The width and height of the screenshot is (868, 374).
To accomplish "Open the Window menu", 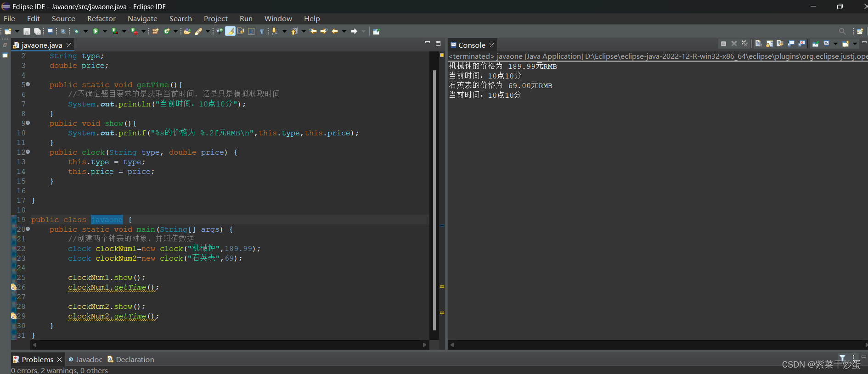I will 278,19.
